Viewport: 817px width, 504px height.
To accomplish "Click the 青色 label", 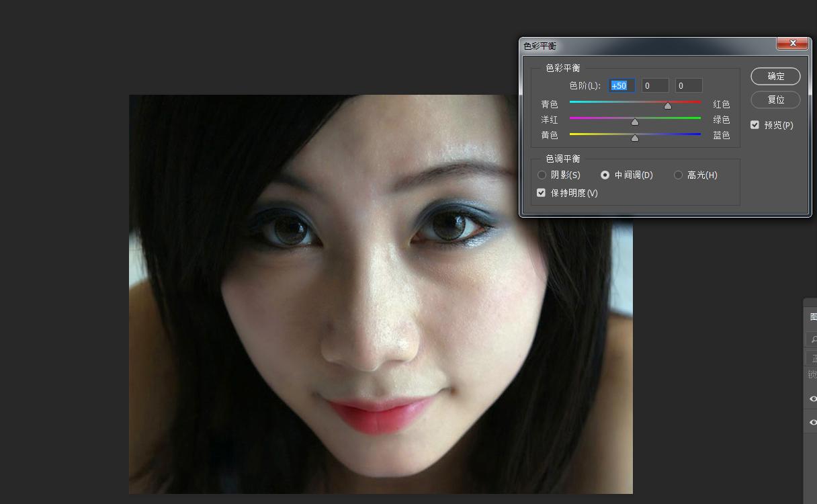I will (x=550, y=104).
